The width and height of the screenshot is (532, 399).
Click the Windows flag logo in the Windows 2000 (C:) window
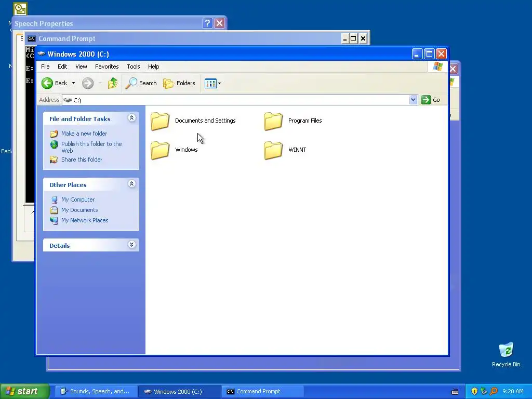point(437,66)
